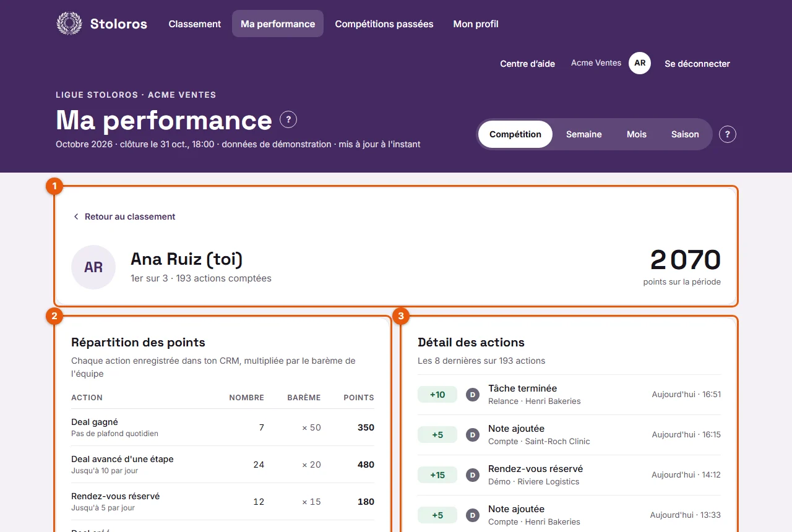792x532 pixels.
Task: Click the Aujourd'hui · 16:15 timestamp
Action: (686, 435)
